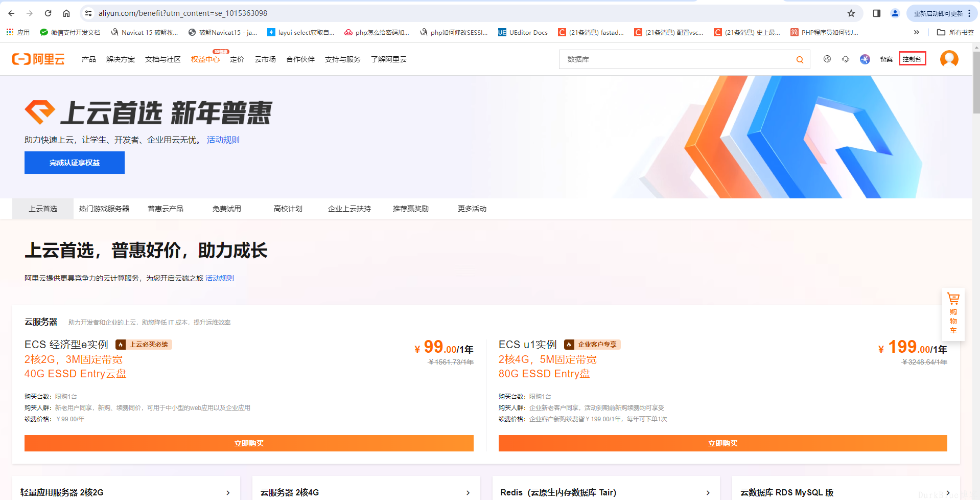Click the 完成认证享权益 button
Image resolution: width=980 pixels, height=500 pixels.
(x=75, y=163)
